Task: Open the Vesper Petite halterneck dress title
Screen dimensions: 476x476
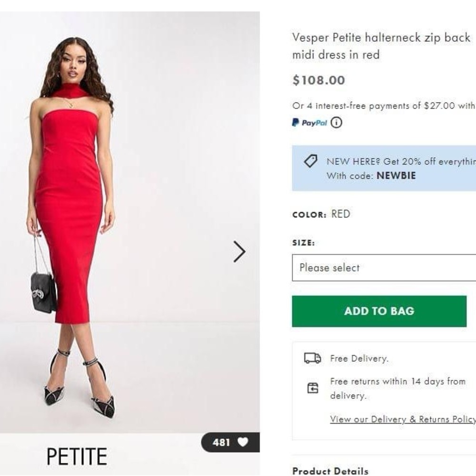Action: pyautogui.click(x=381, y=46)
